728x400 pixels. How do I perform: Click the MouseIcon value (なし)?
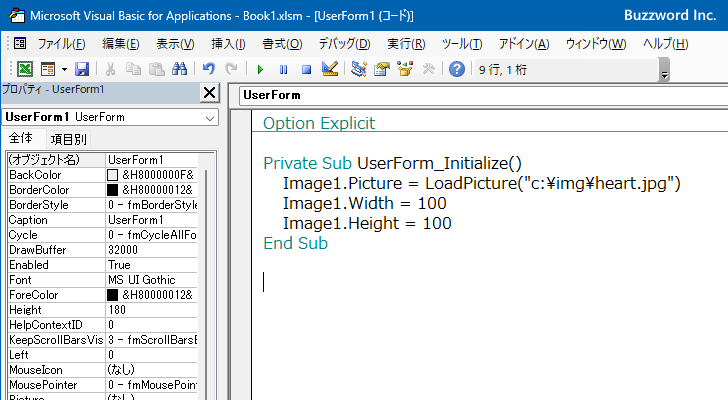point(152,370)
